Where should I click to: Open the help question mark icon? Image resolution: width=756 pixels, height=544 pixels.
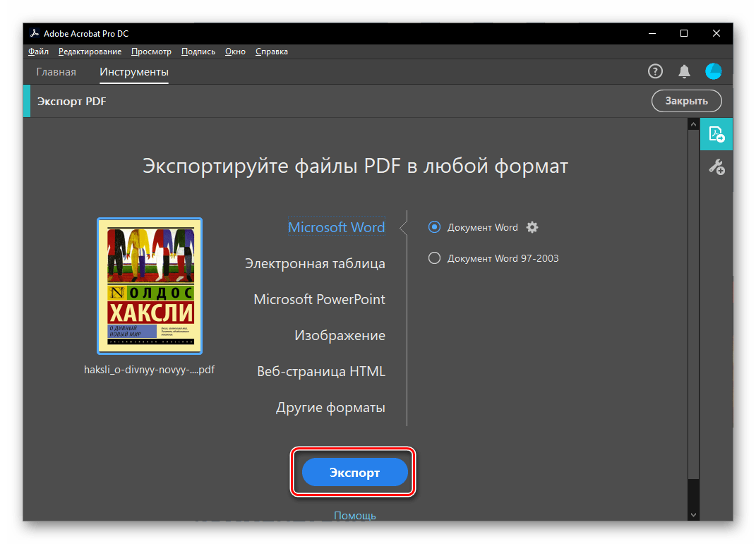coord(655,72)
